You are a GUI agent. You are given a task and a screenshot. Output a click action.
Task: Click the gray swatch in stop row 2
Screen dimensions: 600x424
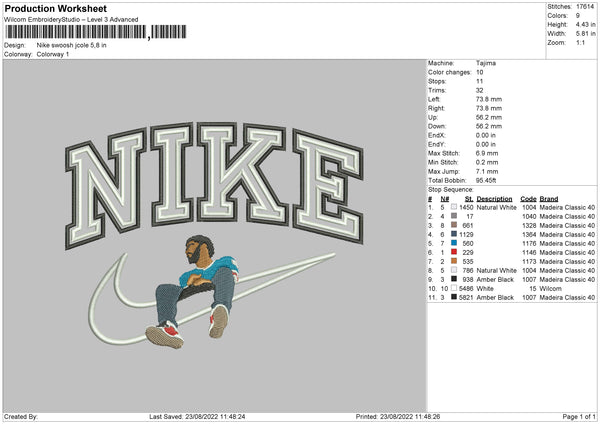point(454,216)
